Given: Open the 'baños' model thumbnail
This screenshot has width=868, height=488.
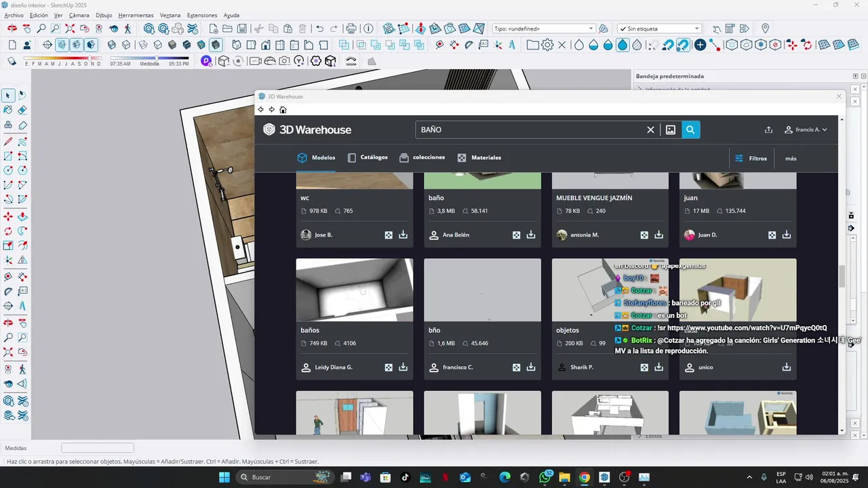Looking at the screenshot, I should point(355,289).
